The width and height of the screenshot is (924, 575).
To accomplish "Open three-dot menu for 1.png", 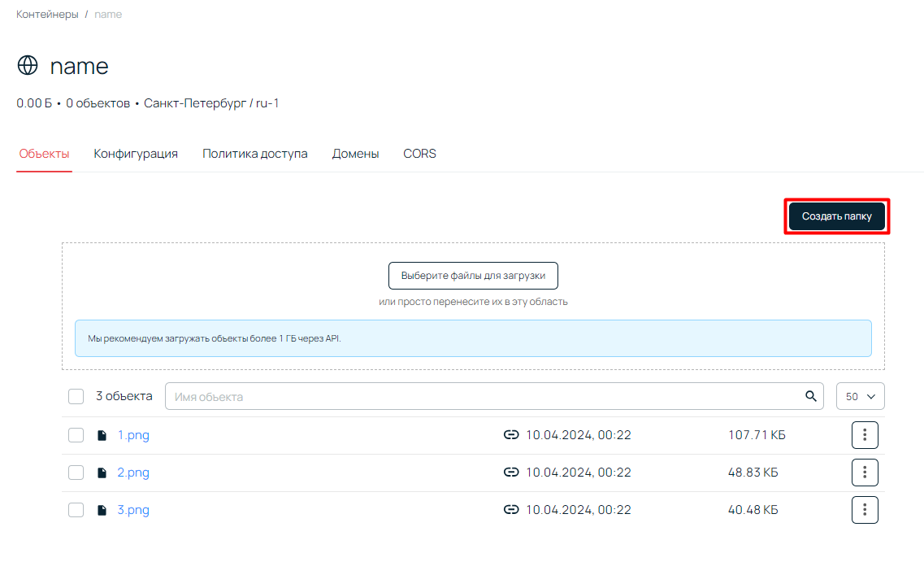I will (865, 435).
